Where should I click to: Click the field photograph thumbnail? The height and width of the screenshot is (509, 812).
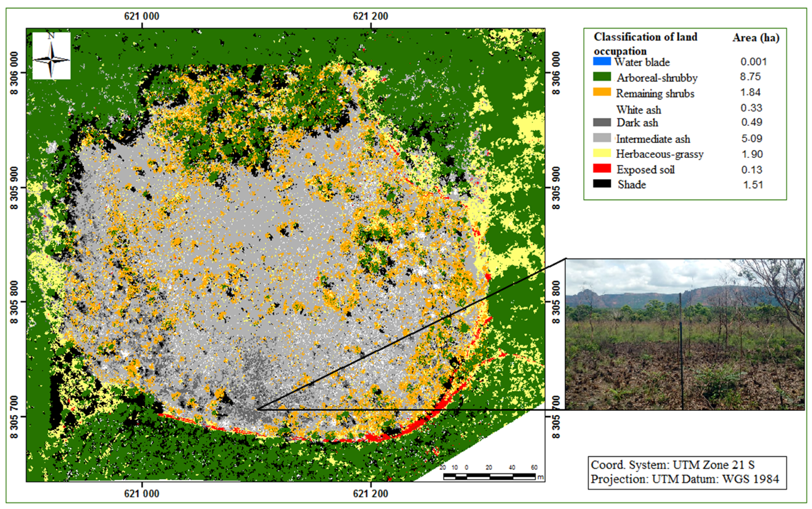pyautogui.click(x=685, y=334)
